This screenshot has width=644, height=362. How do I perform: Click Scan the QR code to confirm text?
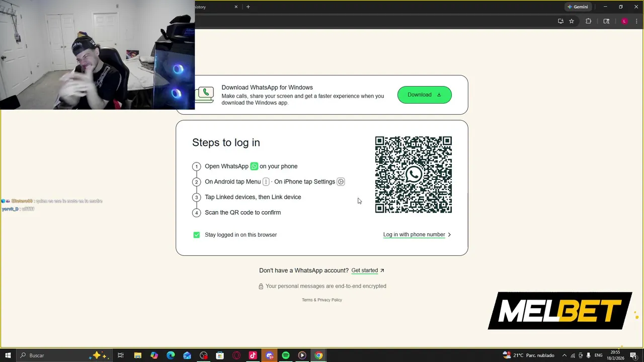pos(243,213)
